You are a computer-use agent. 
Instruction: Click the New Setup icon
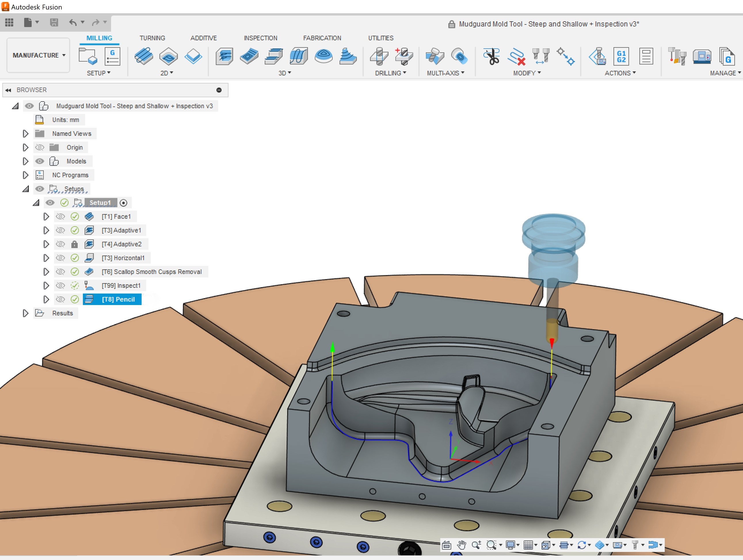88,56
